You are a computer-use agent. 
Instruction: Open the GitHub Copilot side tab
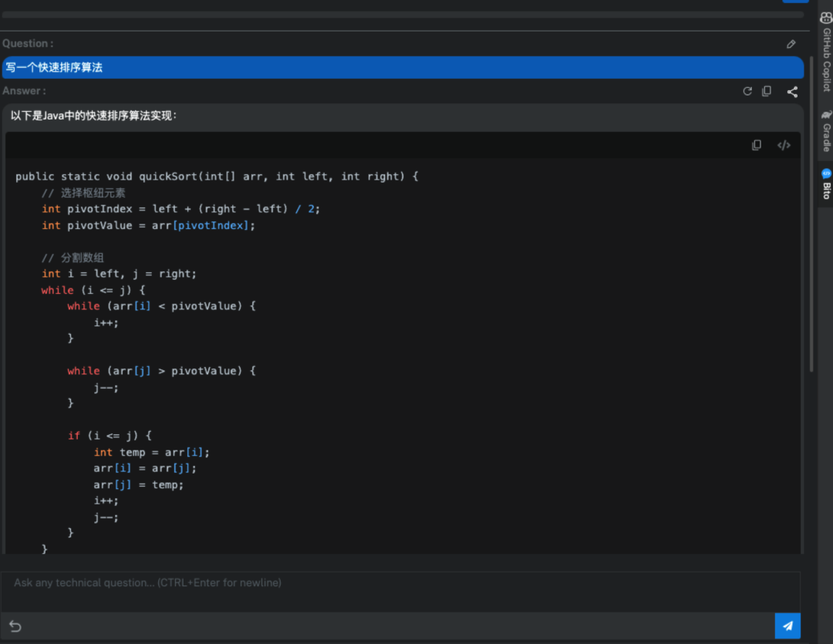click(x=826, y=52)
